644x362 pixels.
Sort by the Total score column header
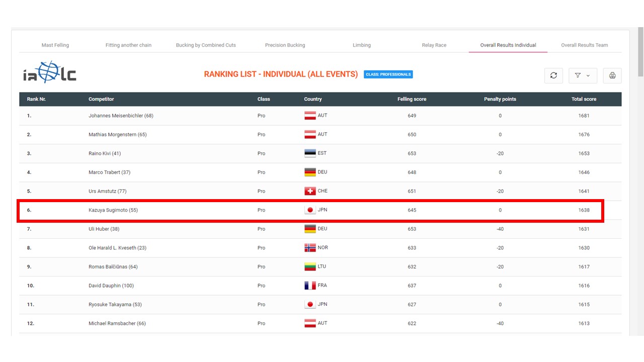tap(584, 99)
